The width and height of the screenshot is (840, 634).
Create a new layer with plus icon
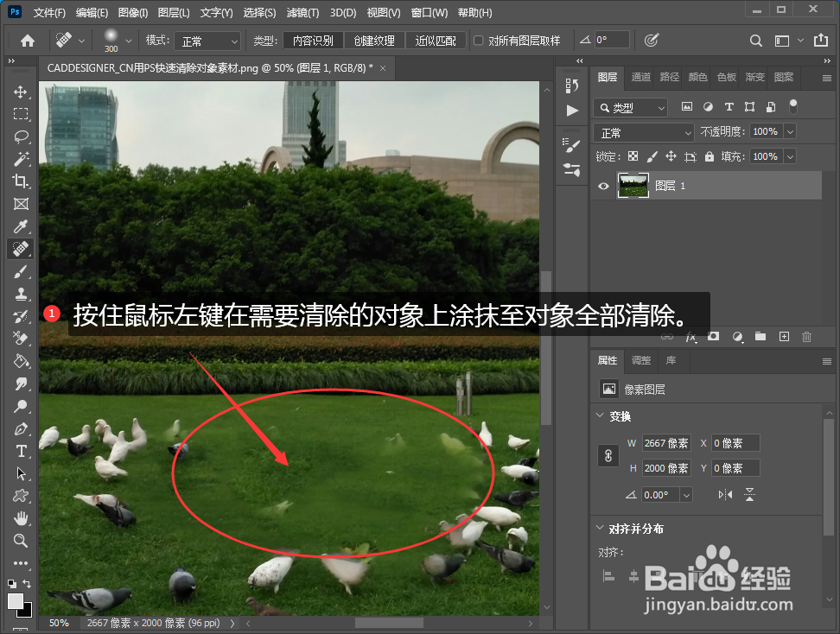pos(785,337)
